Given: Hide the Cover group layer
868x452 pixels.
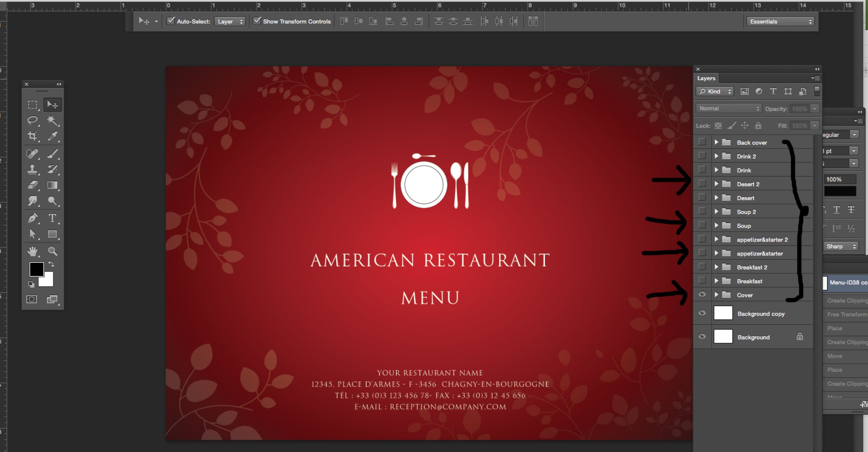Looking at the screenshot, I should [702, 294].
